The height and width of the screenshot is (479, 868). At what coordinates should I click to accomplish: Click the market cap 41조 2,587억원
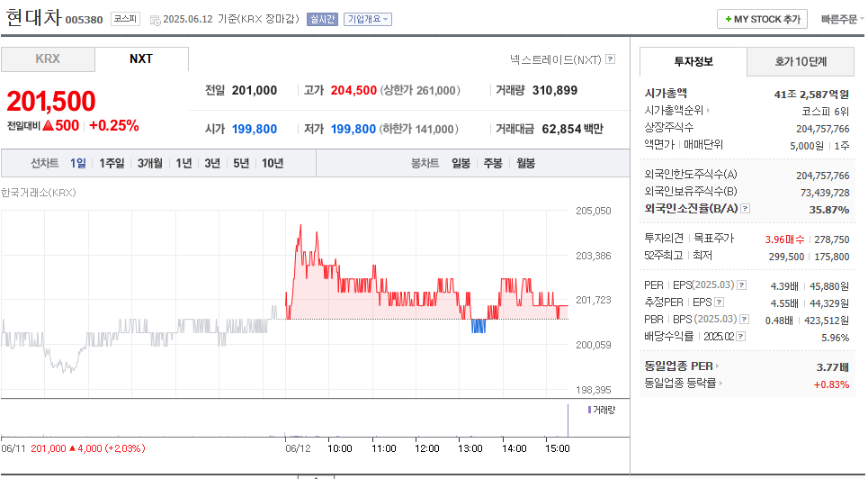(811, 95)
